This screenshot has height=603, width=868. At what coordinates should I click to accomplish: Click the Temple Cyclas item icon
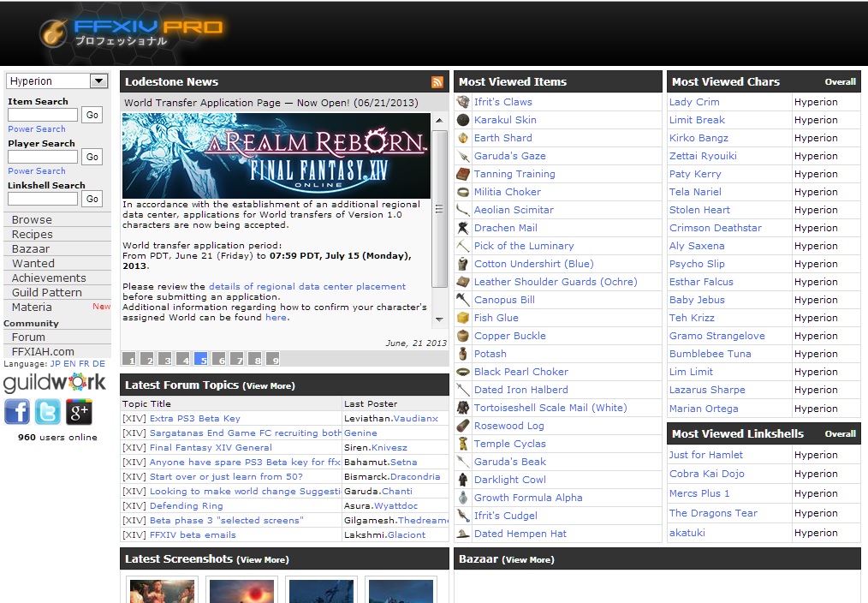[463, 444]
